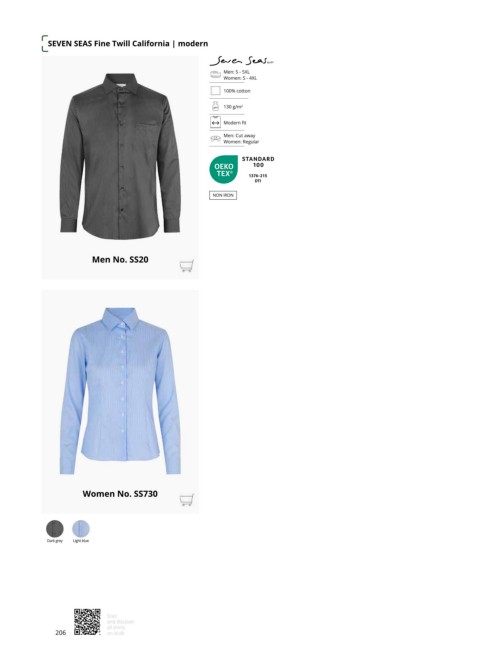The image size is (480, 648).
Task: Click the bracket icon before the page title
Action: click(x=44, y=43)
